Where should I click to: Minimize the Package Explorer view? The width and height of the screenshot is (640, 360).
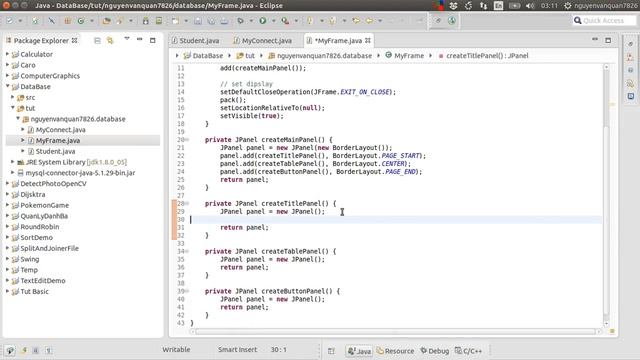click(x=140, y=40)
